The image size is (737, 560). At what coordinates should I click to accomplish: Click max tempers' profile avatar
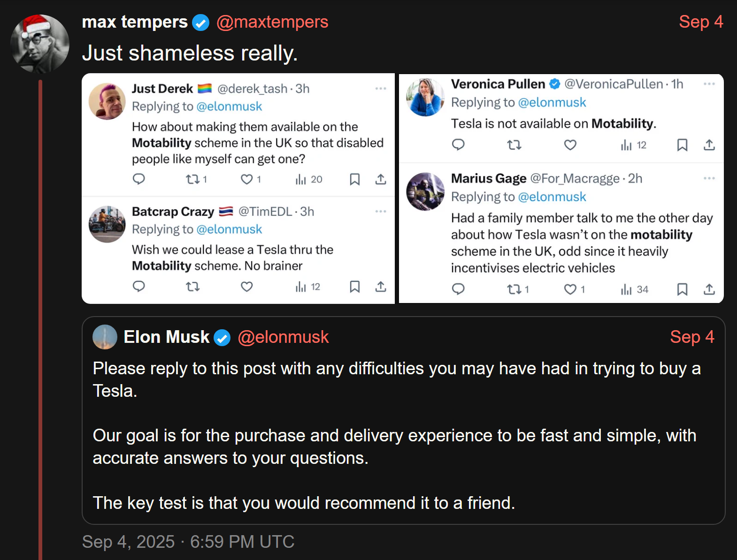click(40, 44)
